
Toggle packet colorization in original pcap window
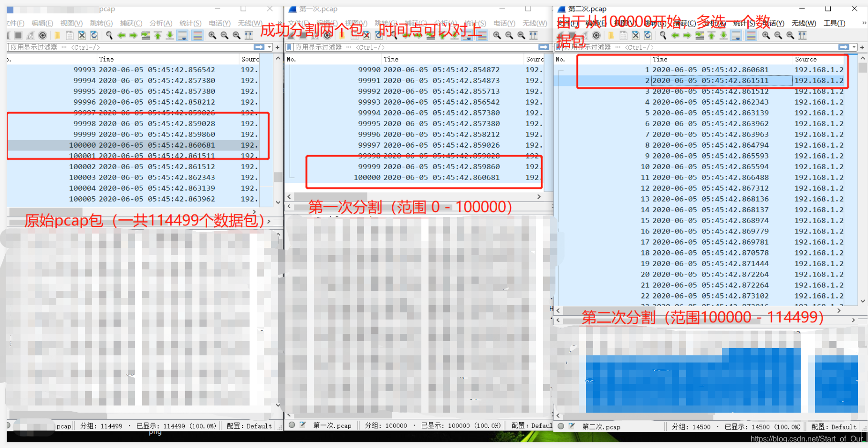[x=197, y=35]
